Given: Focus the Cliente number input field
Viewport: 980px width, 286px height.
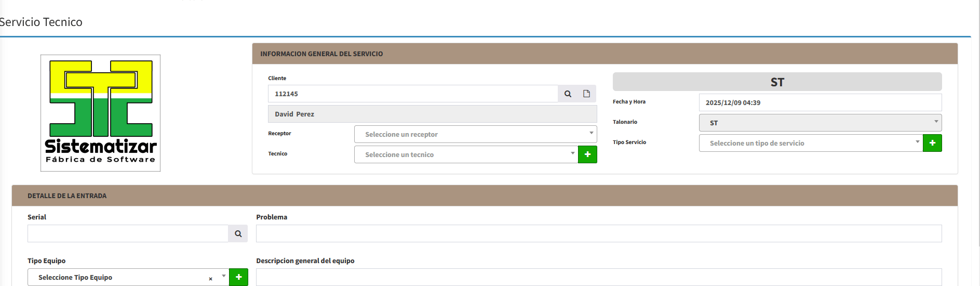Looking at the screenshot, I should [x=413, y=94].
